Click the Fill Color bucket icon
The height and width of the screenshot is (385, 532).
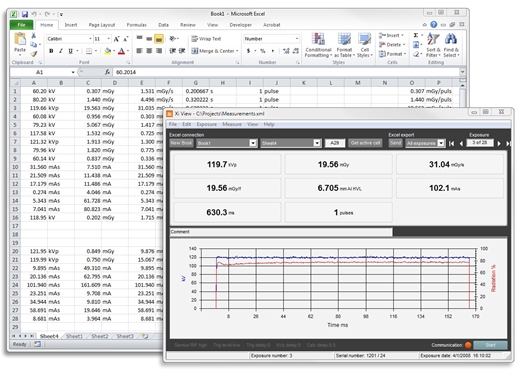[x=108, y=51]
